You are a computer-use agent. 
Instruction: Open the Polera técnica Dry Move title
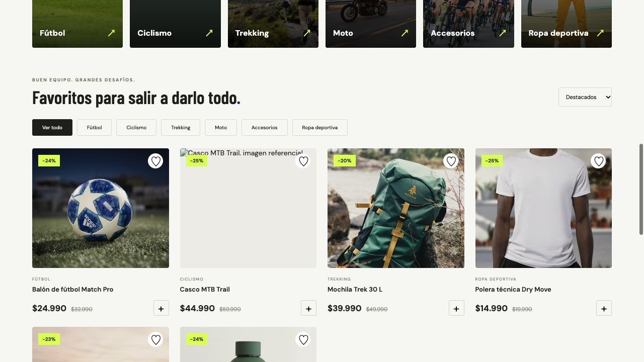point(513,289)
